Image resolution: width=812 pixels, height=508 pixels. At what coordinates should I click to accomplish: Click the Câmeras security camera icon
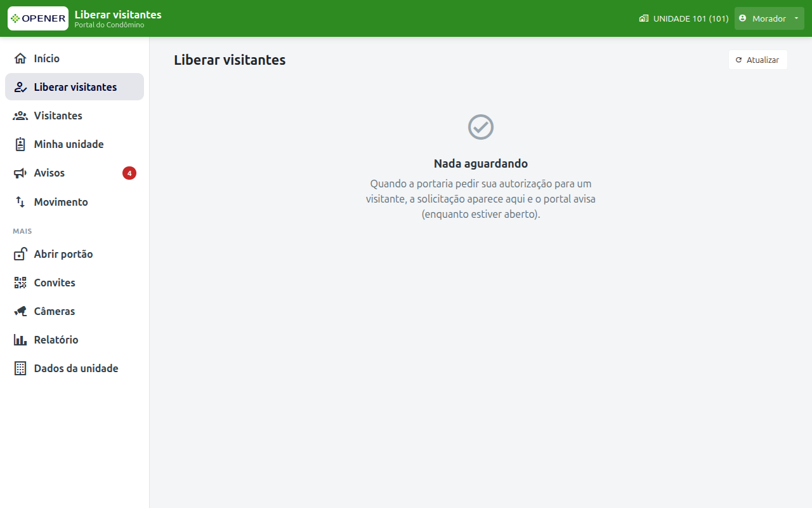coord(20,311)
